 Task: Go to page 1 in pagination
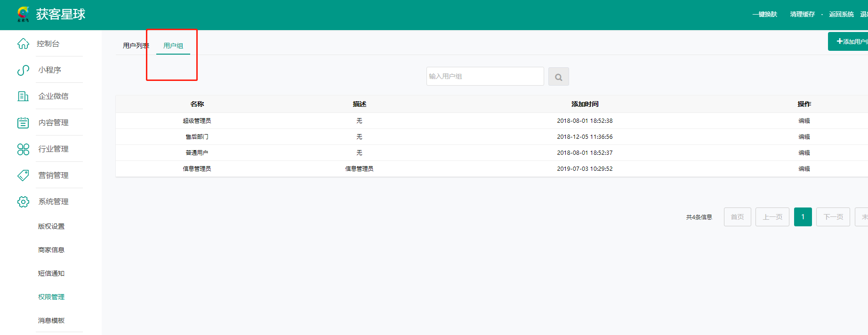(x=803, y=217)
